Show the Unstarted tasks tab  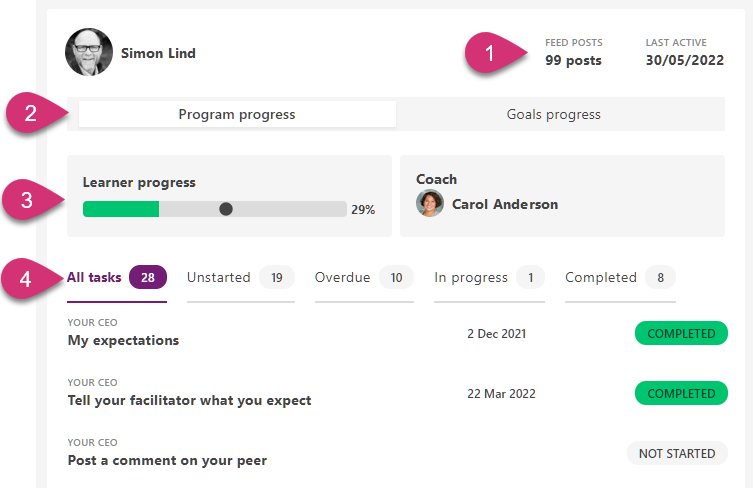tap(219, 277)
